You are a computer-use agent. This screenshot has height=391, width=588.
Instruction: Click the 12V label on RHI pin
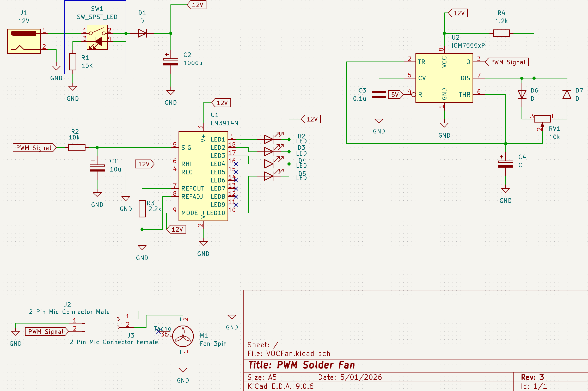[x=145, y=164]
